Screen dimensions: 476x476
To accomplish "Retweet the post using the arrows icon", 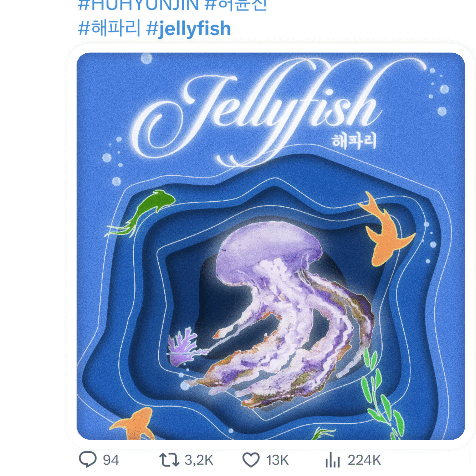I will click(x=169, y=460).
